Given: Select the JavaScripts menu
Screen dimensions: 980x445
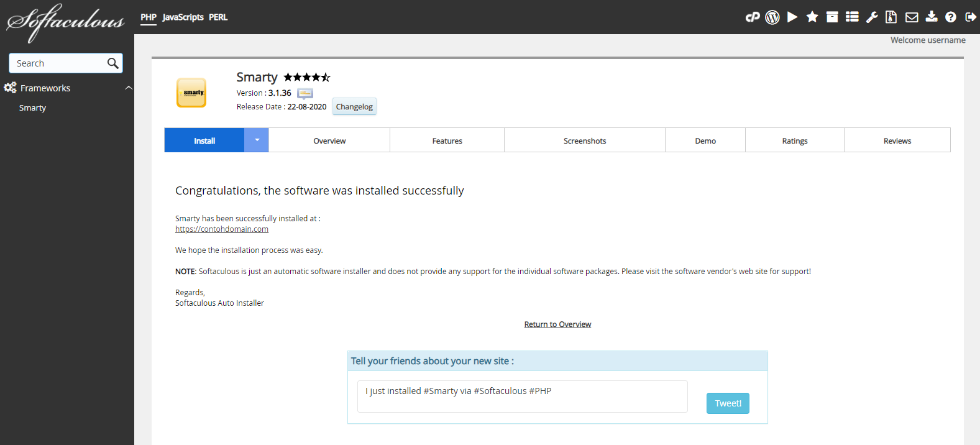Looking at the screenshot, I should tap(183, 17).
